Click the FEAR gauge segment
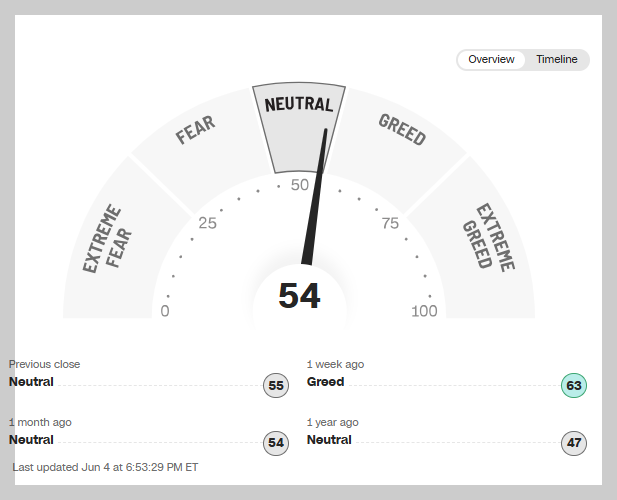 [x=200, y=151]
